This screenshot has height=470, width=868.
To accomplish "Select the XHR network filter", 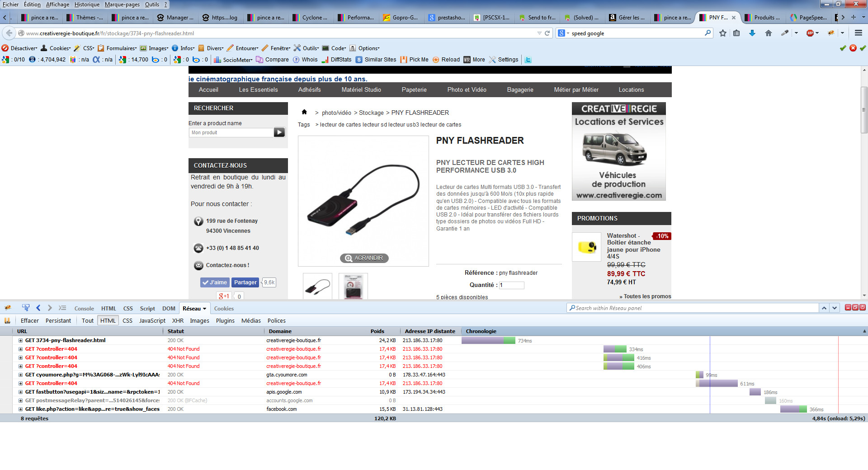I will (x=178, y=321).
